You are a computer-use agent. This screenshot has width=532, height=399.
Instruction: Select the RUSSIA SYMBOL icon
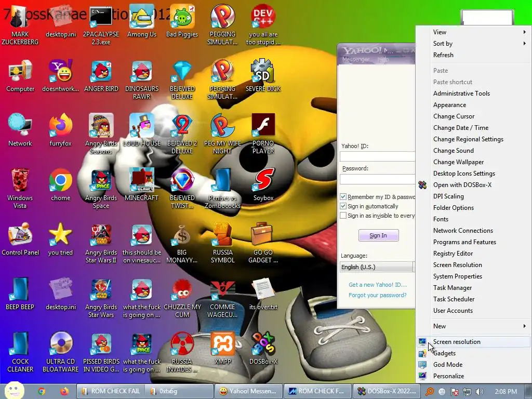(222, 243)
